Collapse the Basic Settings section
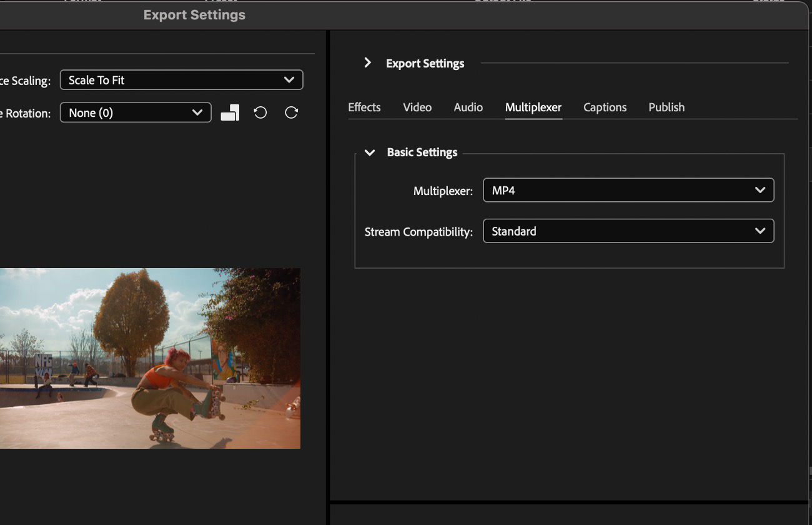Image resolution: width=812 pixels, height=525 pixels. pyautogui.click(x=370, y=152)
